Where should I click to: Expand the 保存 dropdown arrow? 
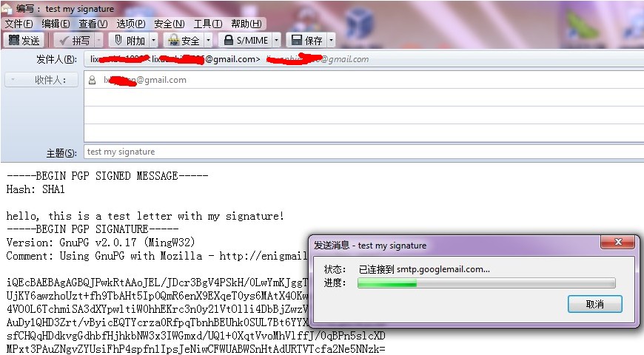[x=331, y=40]
